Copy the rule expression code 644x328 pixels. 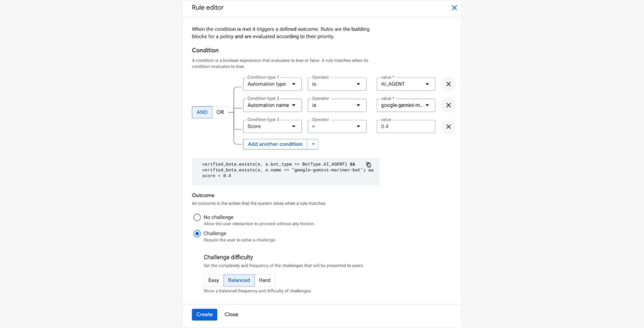coord(369,165)
